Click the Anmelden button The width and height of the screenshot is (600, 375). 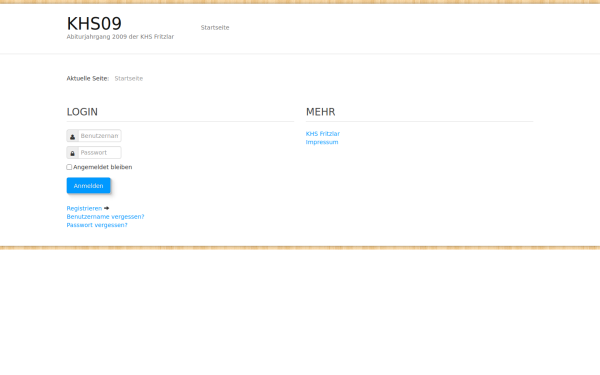tap(88, 186)
